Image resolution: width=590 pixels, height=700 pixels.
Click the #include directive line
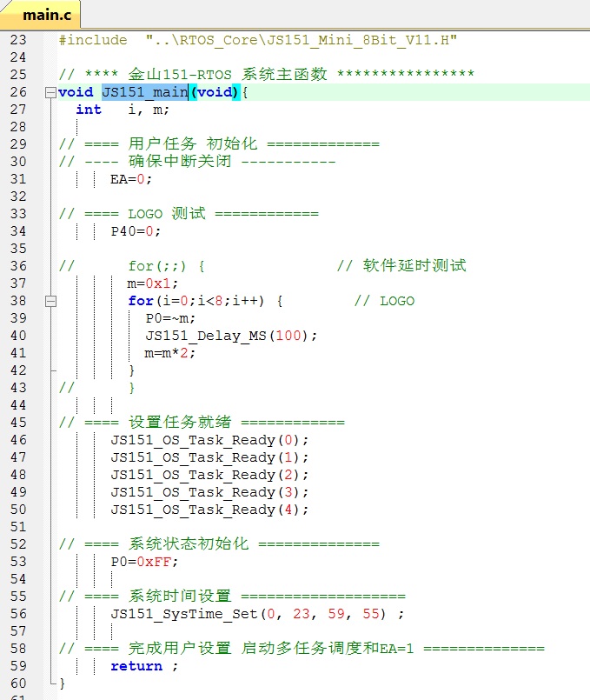258,40
